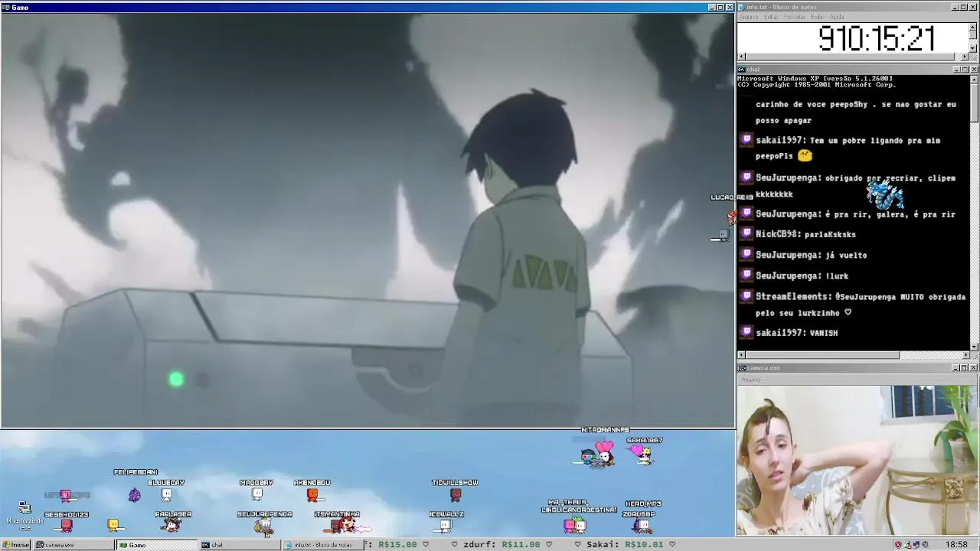
Task: Click the FELIPEBOANI purple avatar
Action: (x=135, y=495)
